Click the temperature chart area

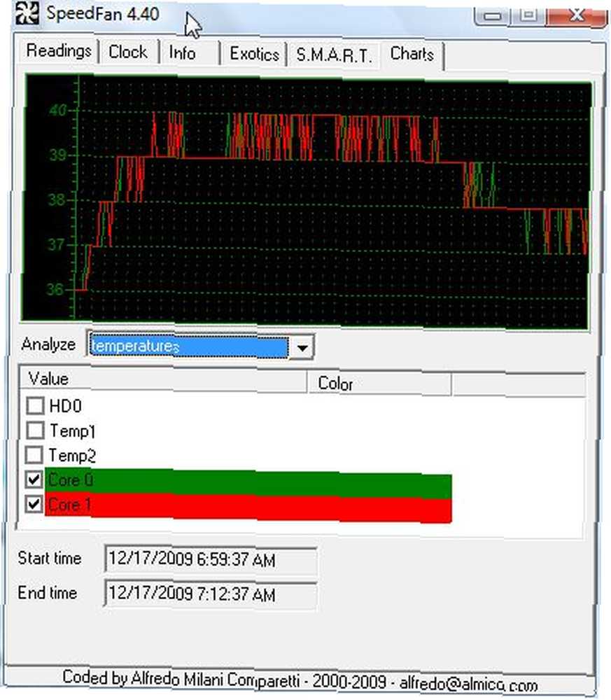click(x=306, y=202)
